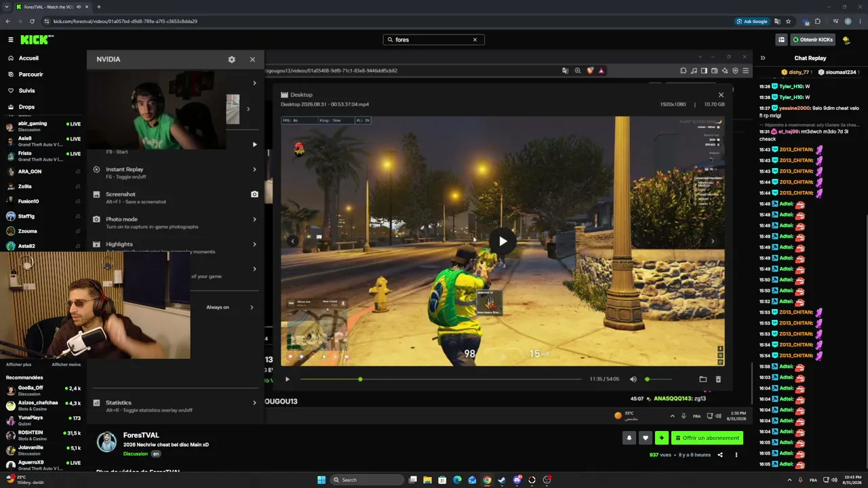This screenshot has width=868, height=488.
Task: Open the three-dot more options menu
Action: (x=736, y=455)
